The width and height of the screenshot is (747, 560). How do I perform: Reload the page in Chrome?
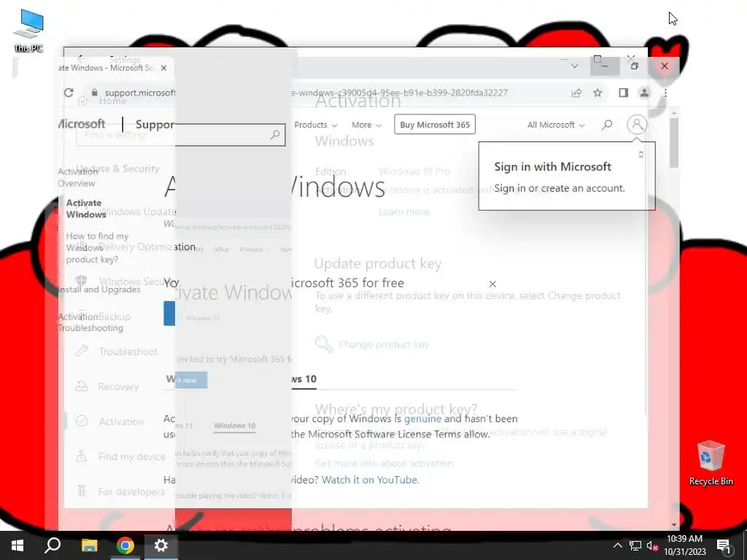click(69, 93)
